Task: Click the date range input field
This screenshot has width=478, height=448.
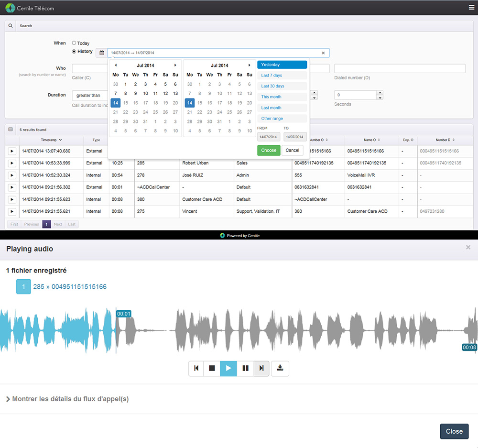Action: pyautogui.click(x=218, y=53)
